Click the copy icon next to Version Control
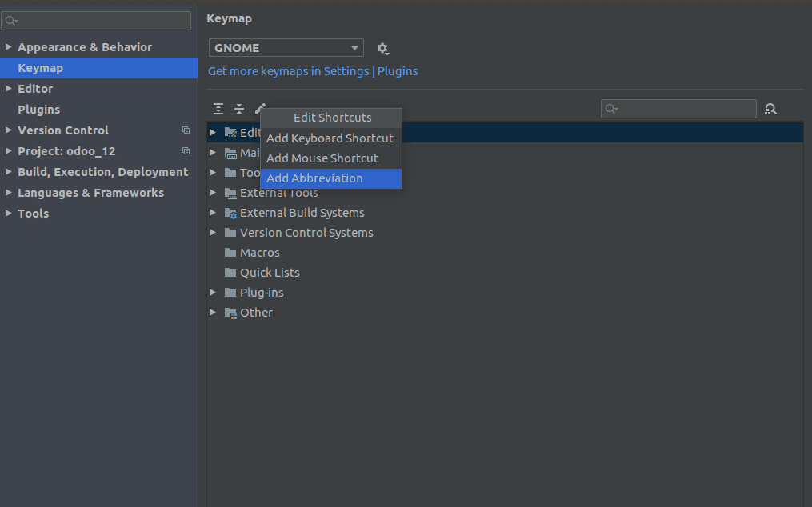The image size is (812, 507). click(x=186, y=130)
